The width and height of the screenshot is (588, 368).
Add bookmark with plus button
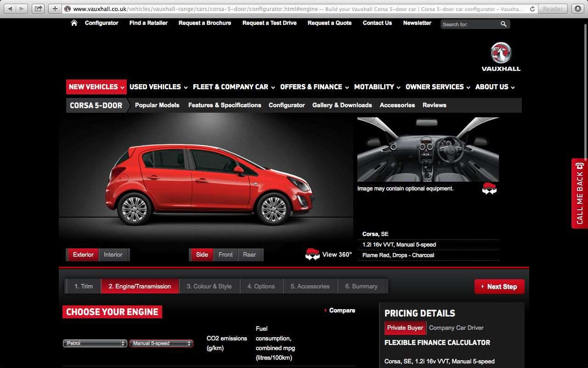pyautogui.click(x=55, y=9)
